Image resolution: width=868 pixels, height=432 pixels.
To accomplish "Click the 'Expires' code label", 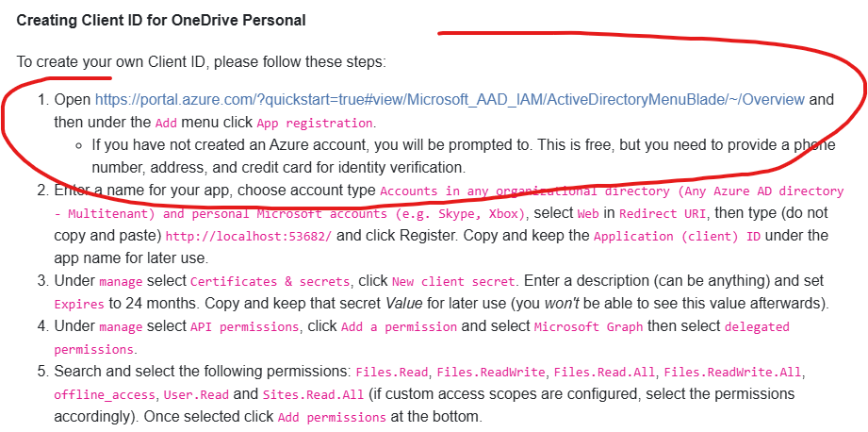I will point(79,304).
